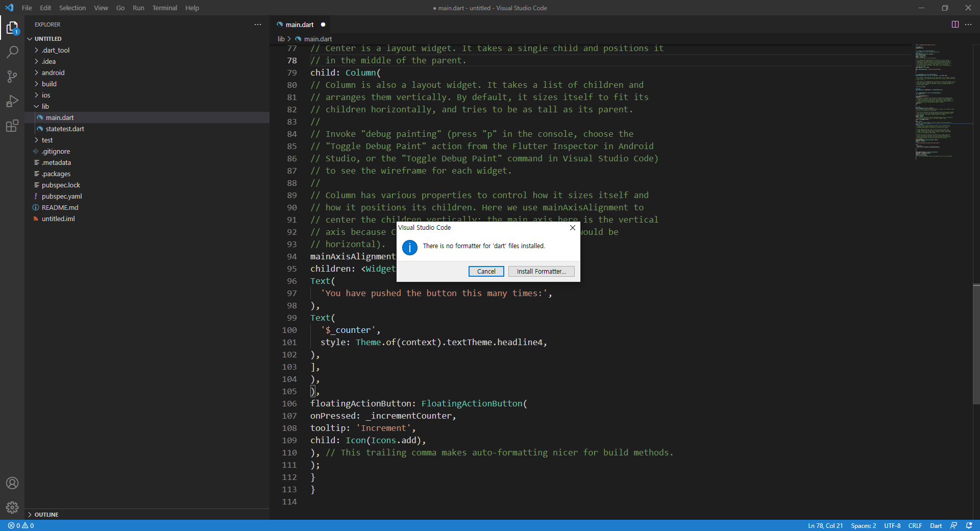Open Source Control view
Screen dimensions: 980x531
(12, 77)
